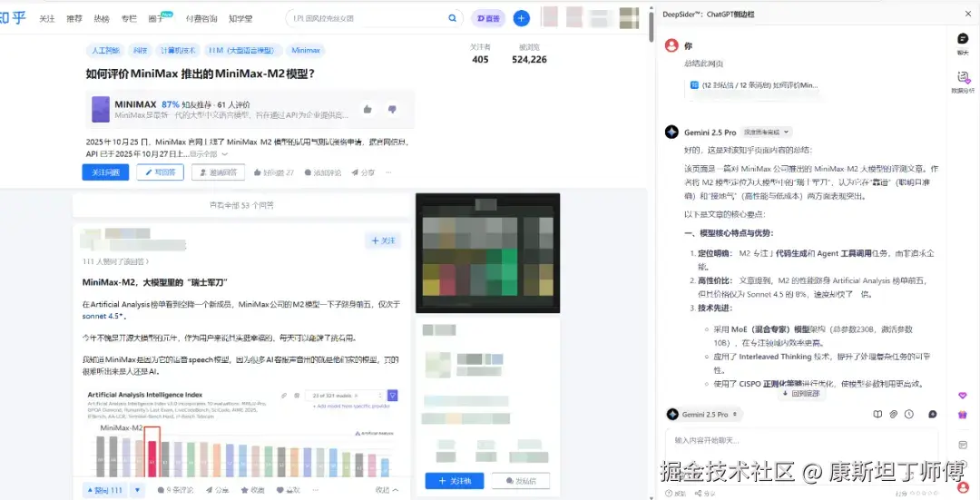Image resolution: width=980 pixels, height=500 pixels.
Task: Click the answer's 喜欢 heart icon
Action: click(289, 490)
